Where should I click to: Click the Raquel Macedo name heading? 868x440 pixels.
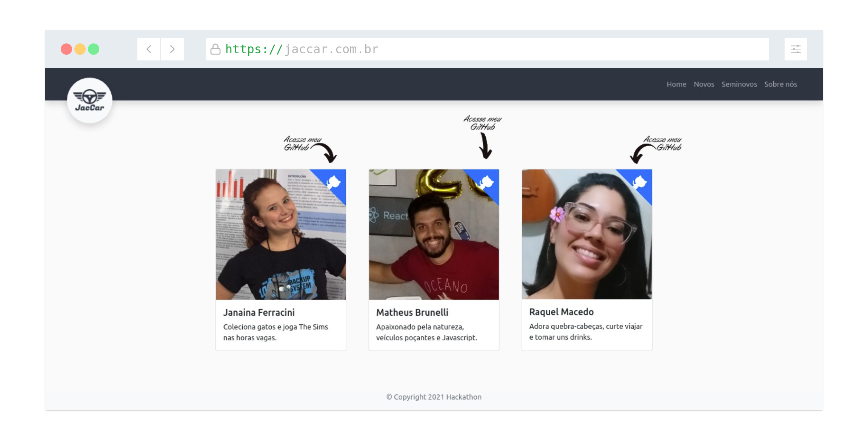pyautogui.click(x=561, y=312)
